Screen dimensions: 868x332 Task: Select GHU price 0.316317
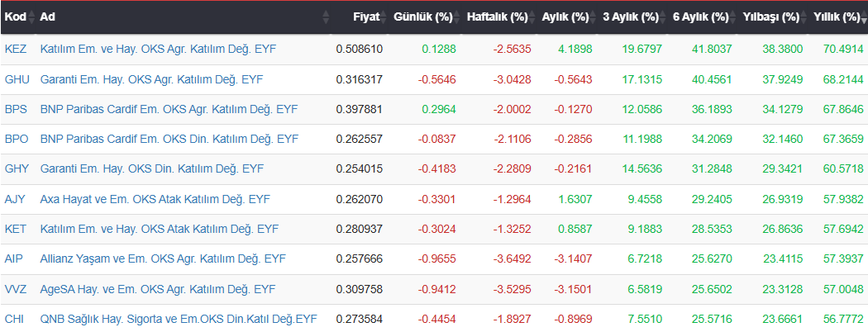(360, 79)
